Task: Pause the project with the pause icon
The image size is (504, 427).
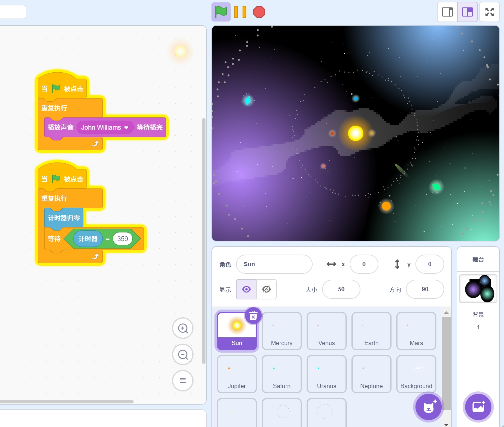Action: point(240,12)
